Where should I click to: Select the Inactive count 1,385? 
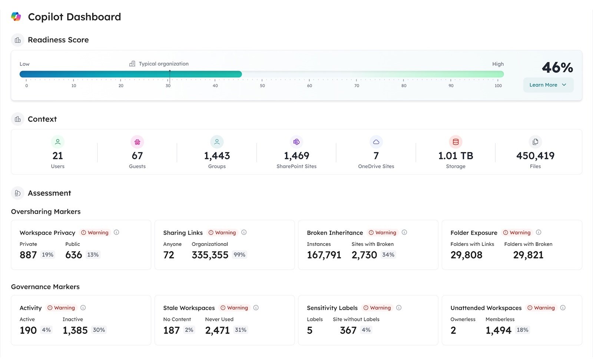coord(75,330)
